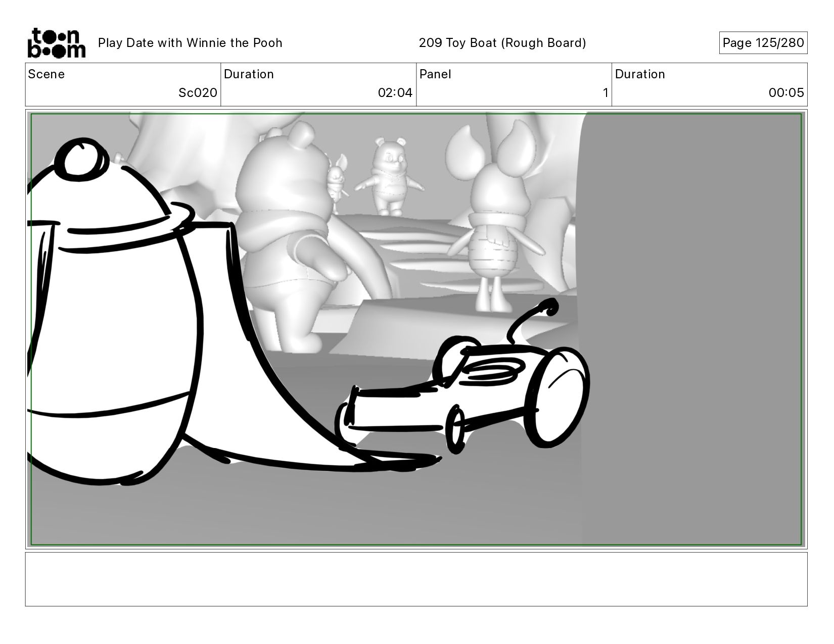This screenshot has width=834, height=644.
Task: Click the 'Duration' label beside Panel
Action: 640,74
